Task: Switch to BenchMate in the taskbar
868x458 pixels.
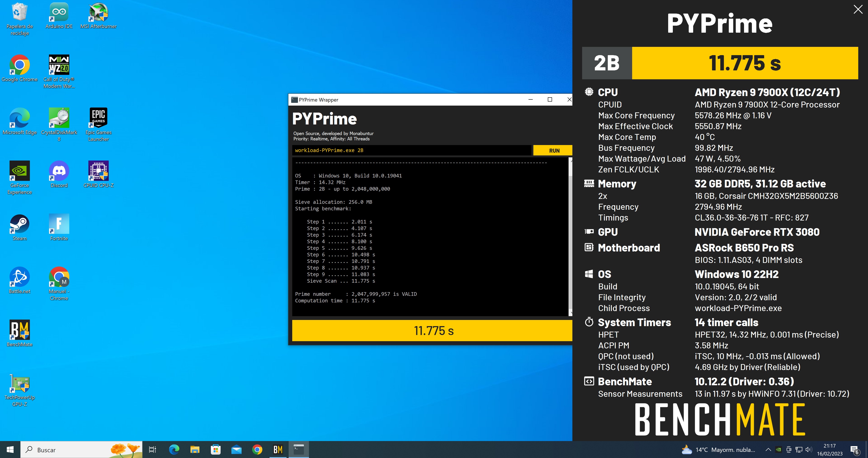Action: [x=278, y=450]
